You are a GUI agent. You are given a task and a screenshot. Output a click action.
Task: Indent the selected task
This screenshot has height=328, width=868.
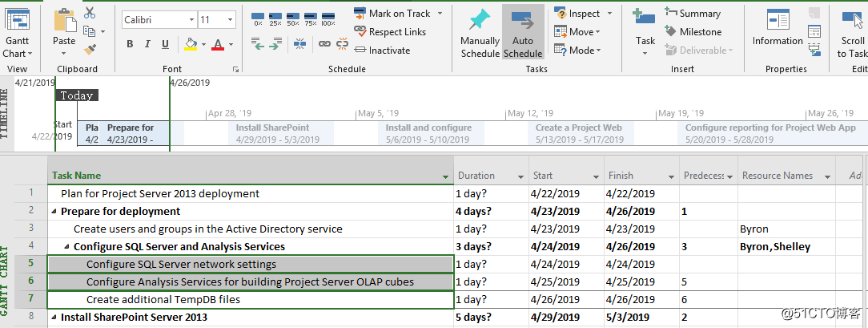coord(274,44)
